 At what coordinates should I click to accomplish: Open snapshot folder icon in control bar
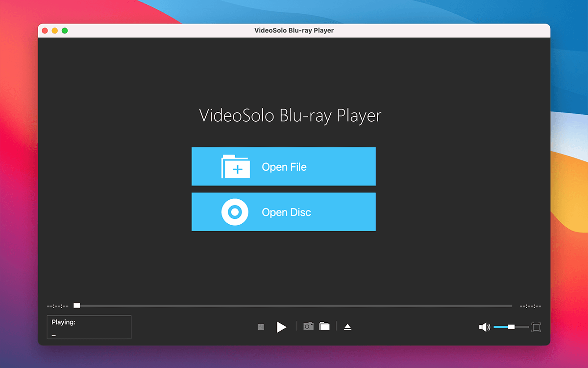point(324,326)
